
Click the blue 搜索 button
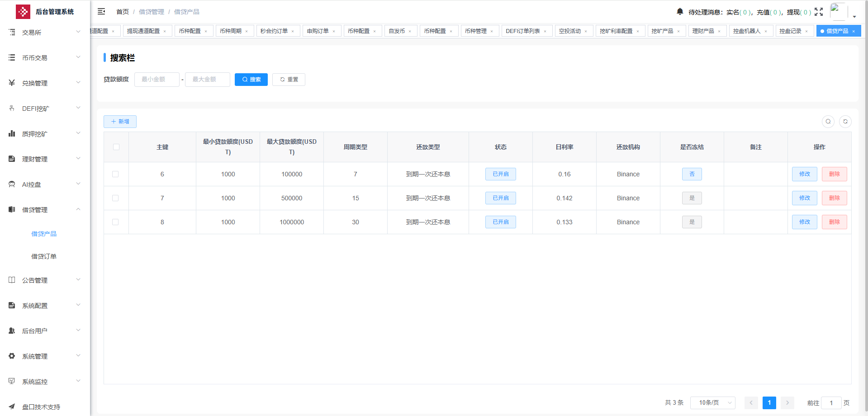[x=251, y=80]
